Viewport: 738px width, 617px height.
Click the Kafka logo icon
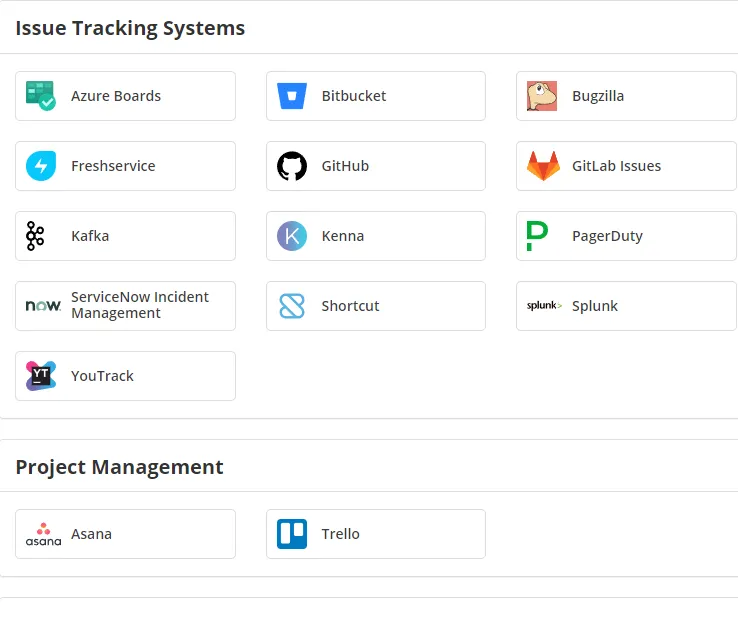[35, 236]
